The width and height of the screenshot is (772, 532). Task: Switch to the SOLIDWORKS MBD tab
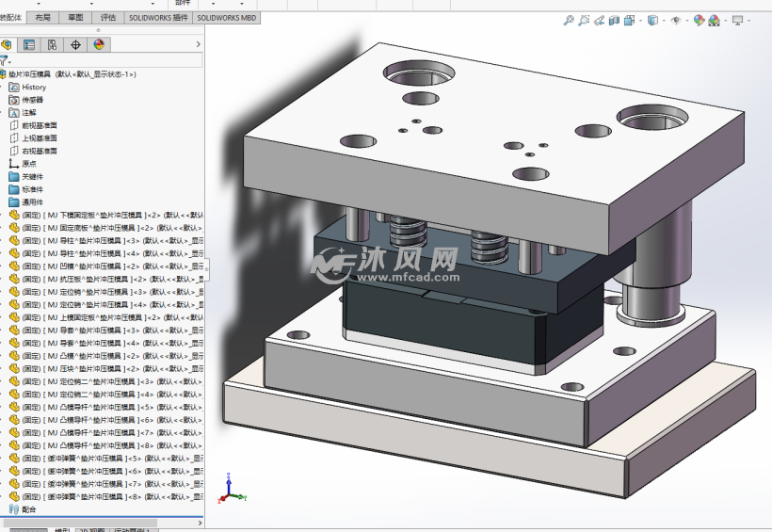(227, 17)
